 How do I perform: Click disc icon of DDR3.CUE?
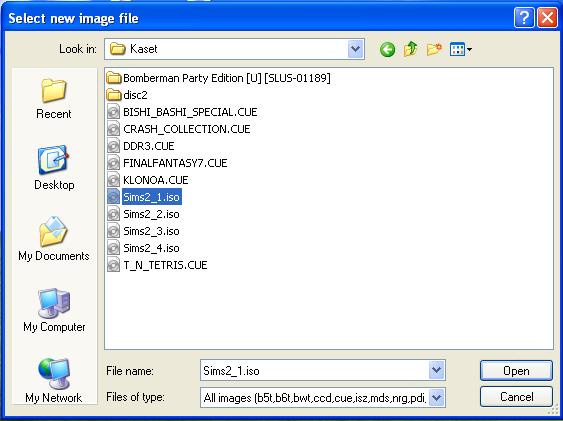coord(113,146)
